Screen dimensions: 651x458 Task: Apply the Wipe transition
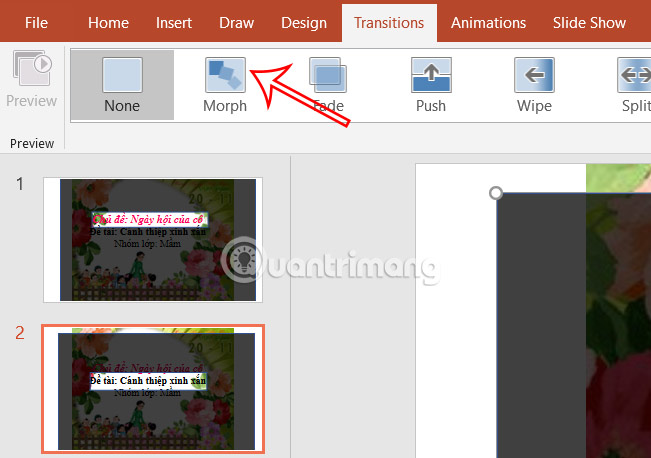click(534, 85)
